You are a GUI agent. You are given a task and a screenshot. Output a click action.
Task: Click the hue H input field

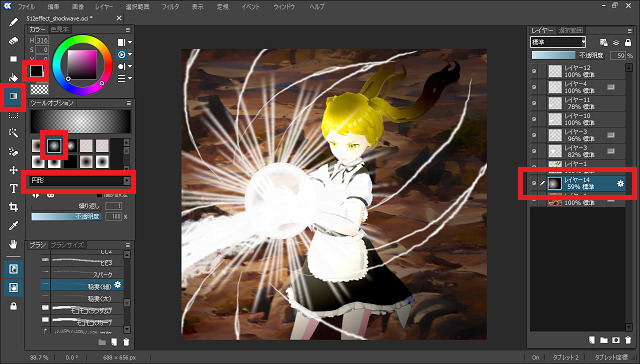click(42, 40)
